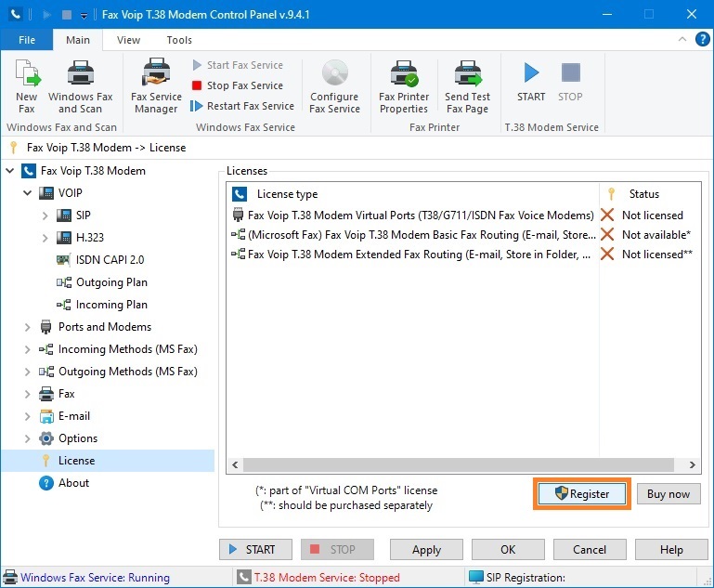
Task: Expand the H.323 tree node
Action: tap(45, 238)
